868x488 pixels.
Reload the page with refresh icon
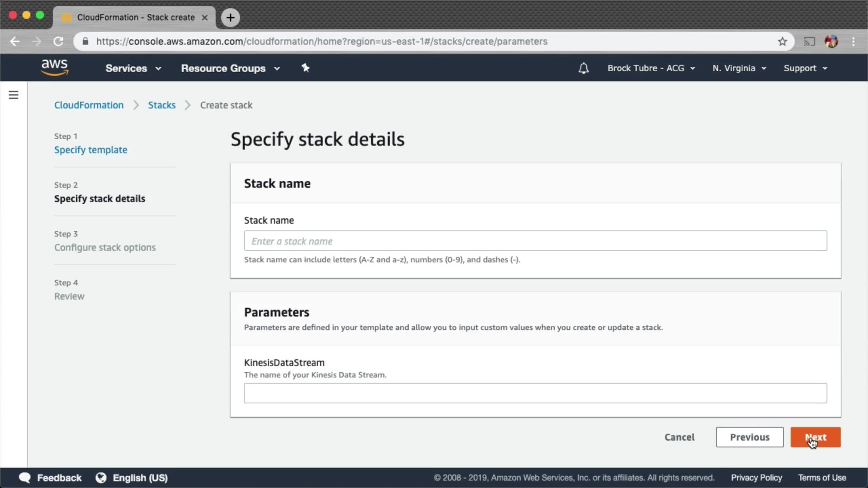pos(58,42)
